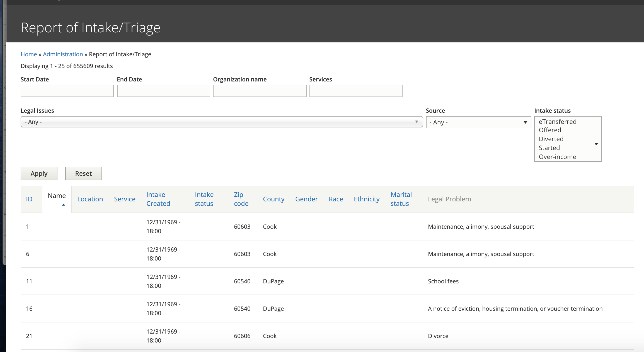Click the ID 6 cell

click(x=28, y=254)
